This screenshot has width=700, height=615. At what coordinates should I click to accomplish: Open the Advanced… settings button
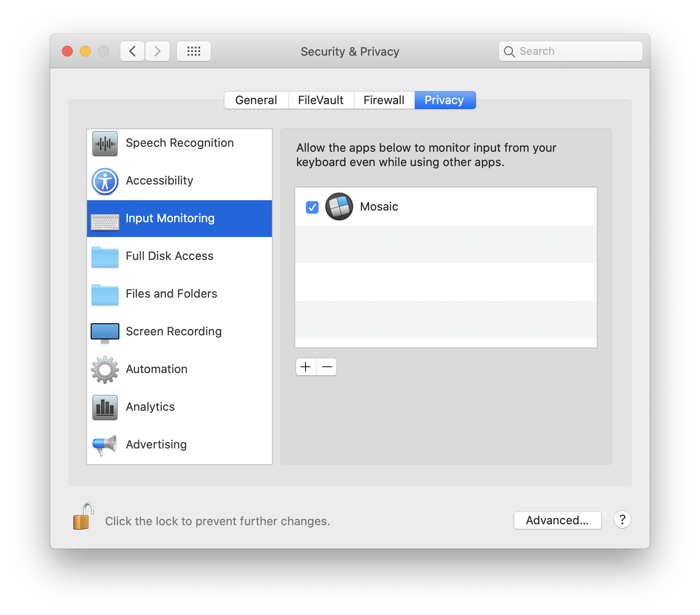click(x=557, y=520)
